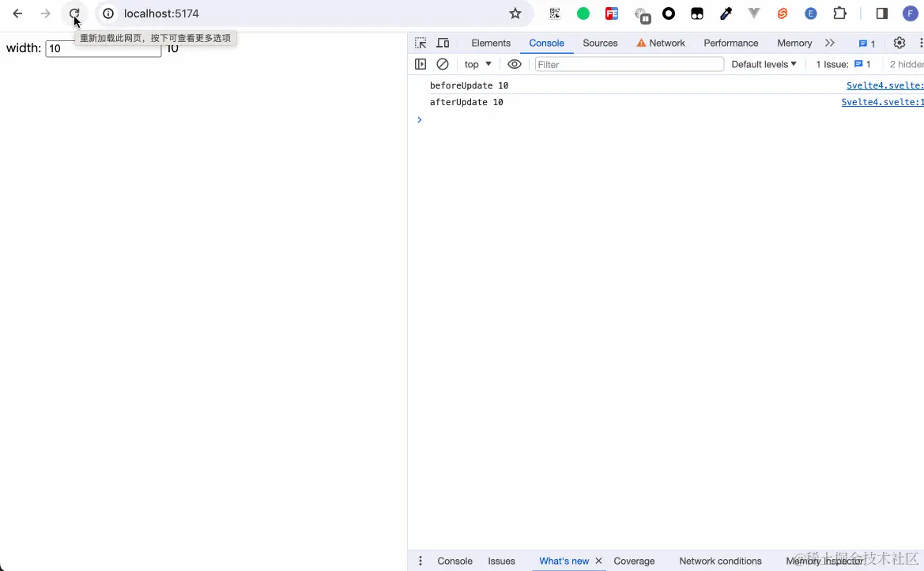Select the element inspection tool in DevTools
This screenshot has height=571, width=924.
pyautogui.click(x=420, y=43)
